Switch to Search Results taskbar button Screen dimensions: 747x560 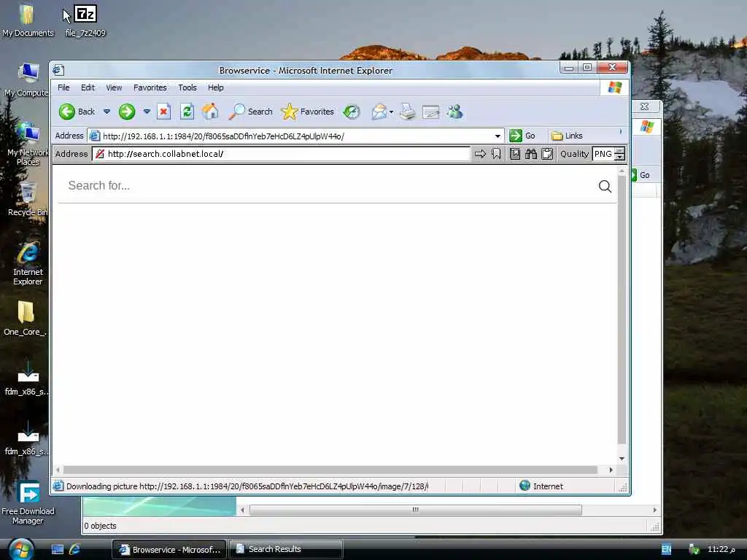click(286, 549)
